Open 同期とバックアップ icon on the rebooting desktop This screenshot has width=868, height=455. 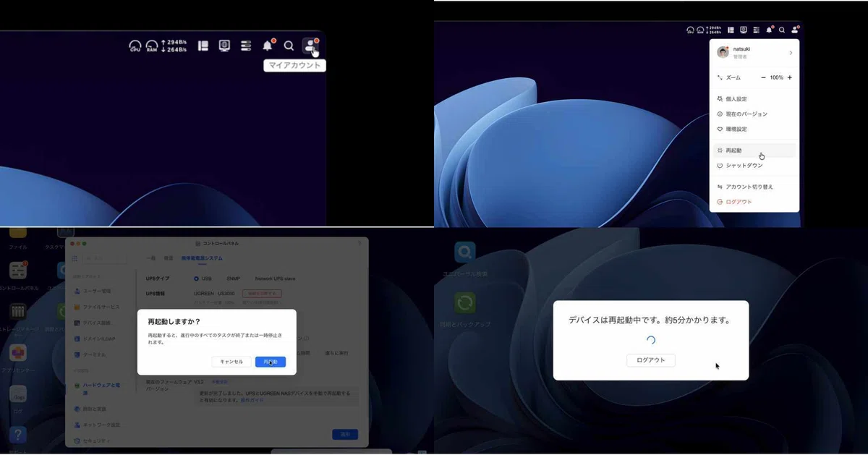point(464,302)
